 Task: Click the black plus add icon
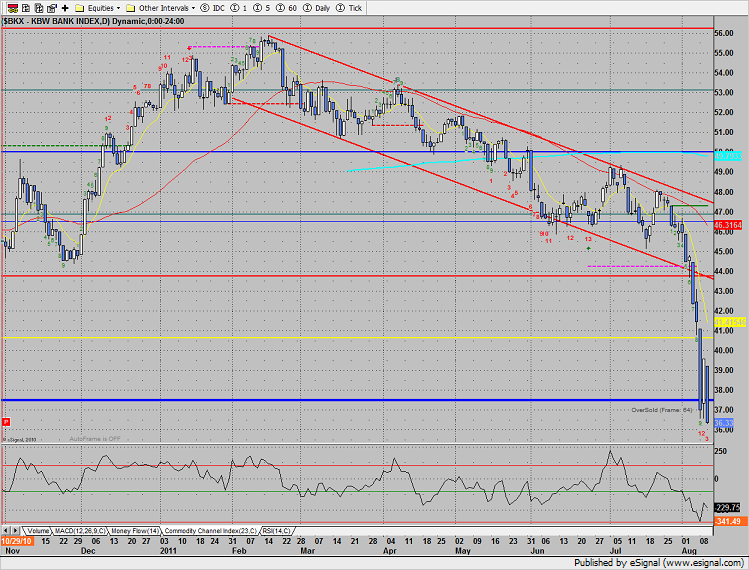tap(65, 8)
